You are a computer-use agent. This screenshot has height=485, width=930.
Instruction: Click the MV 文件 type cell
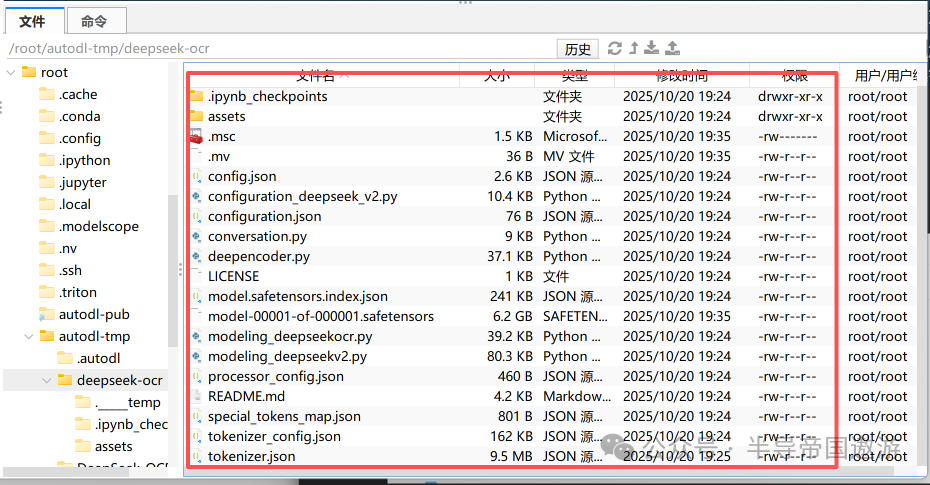click(x=569, y=157)
